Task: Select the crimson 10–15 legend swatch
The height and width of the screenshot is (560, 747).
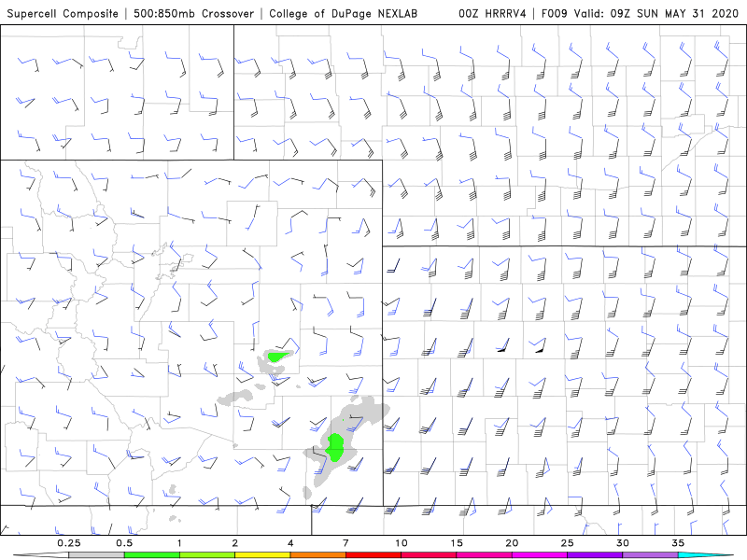Action: point(429,555)
